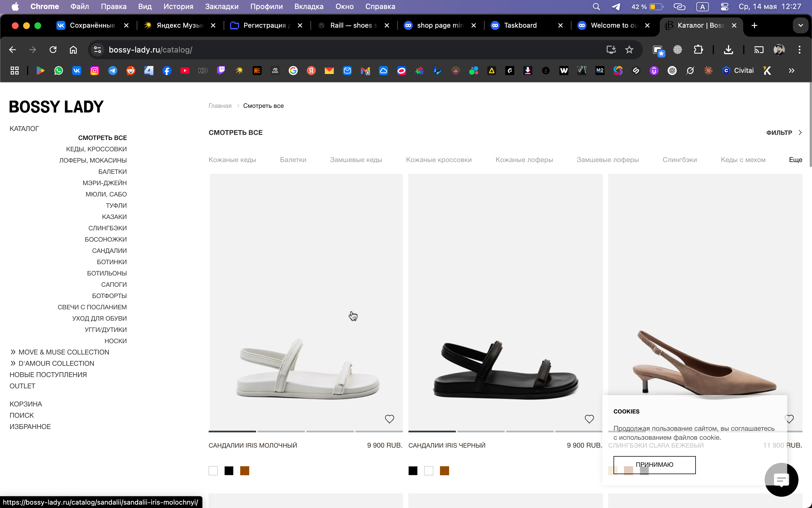
Task: Open КЕДЫ, КРОССОВКИ category
Action: tap(96, 149)
